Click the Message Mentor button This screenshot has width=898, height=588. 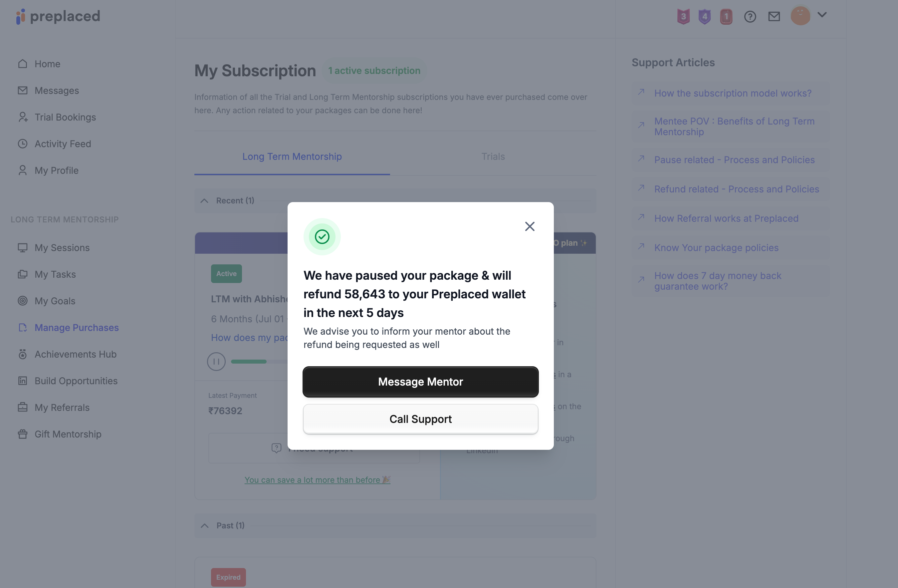(x=420, y=382)
